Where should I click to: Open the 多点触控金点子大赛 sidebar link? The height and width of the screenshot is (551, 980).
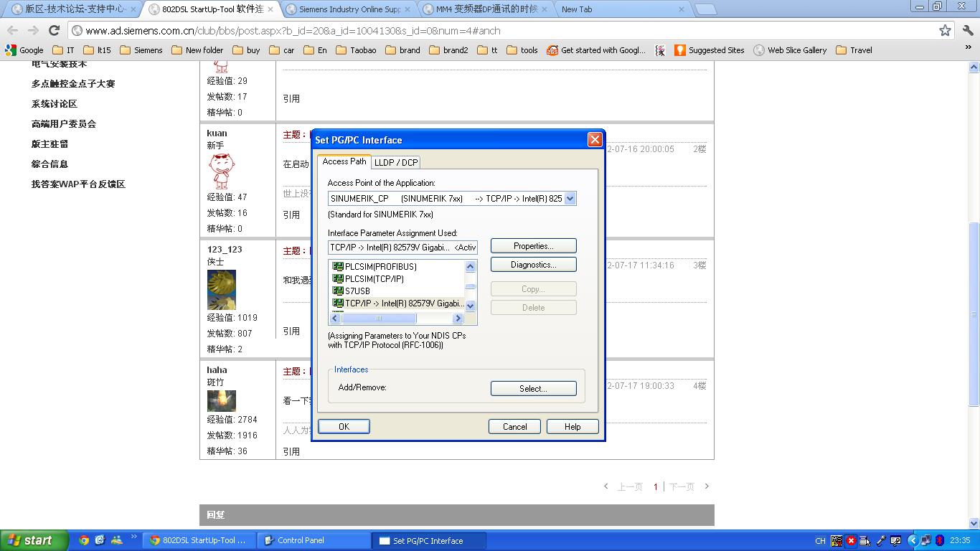[x=72, y=84]
